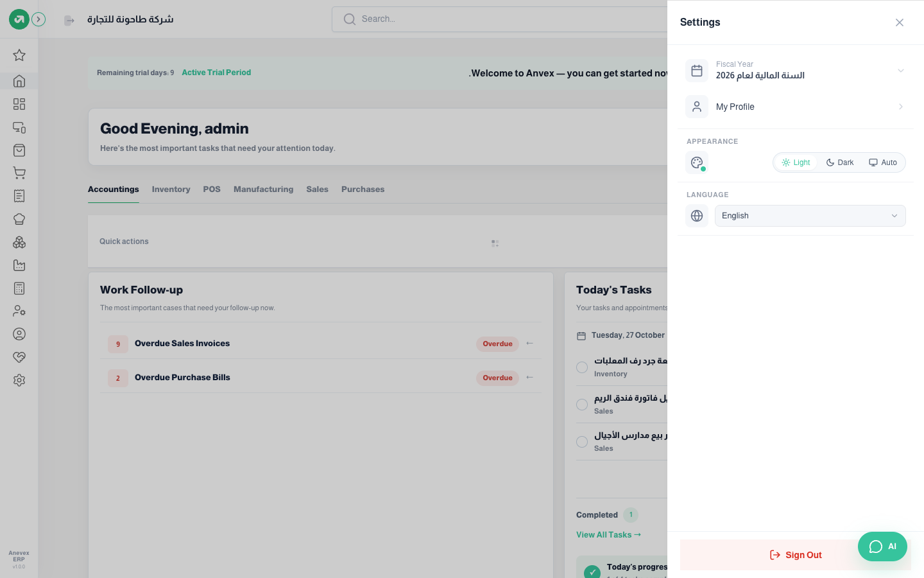
Task: Check the مدارس الأجيال Sales task circle
Action: (582, 442)
